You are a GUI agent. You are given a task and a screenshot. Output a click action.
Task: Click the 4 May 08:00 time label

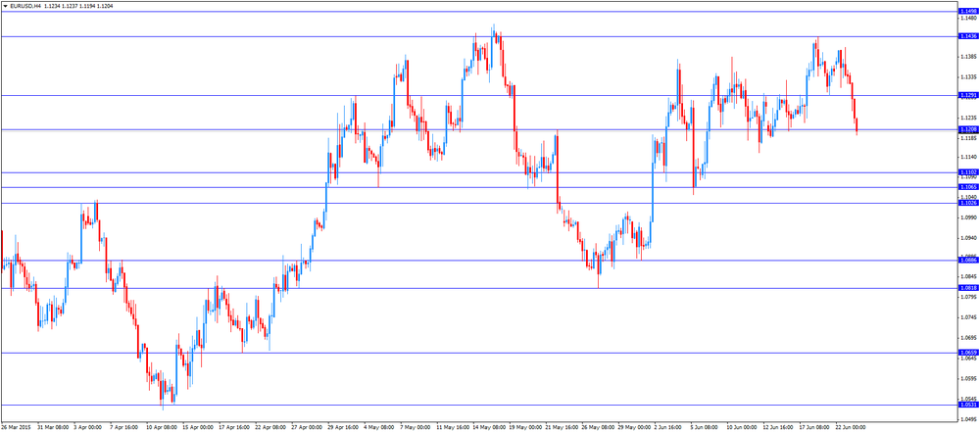coord(378,428)
